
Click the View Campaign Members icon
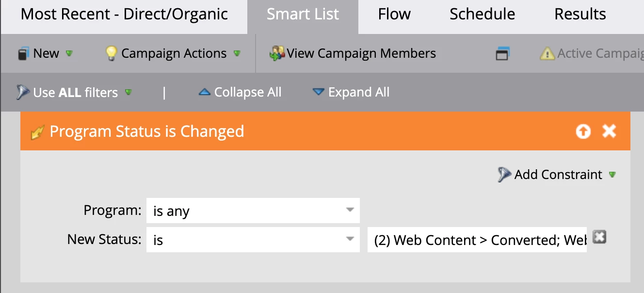[276, 53]
